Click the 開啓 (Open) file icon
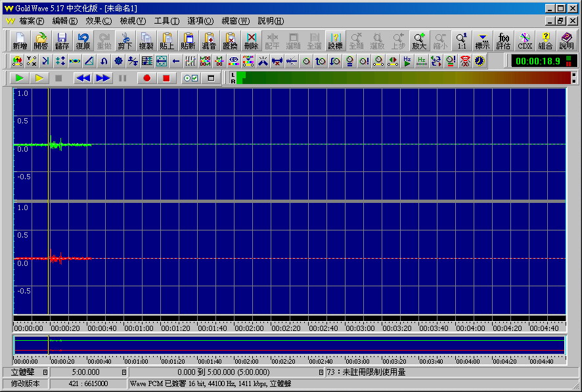 [41, 41]
